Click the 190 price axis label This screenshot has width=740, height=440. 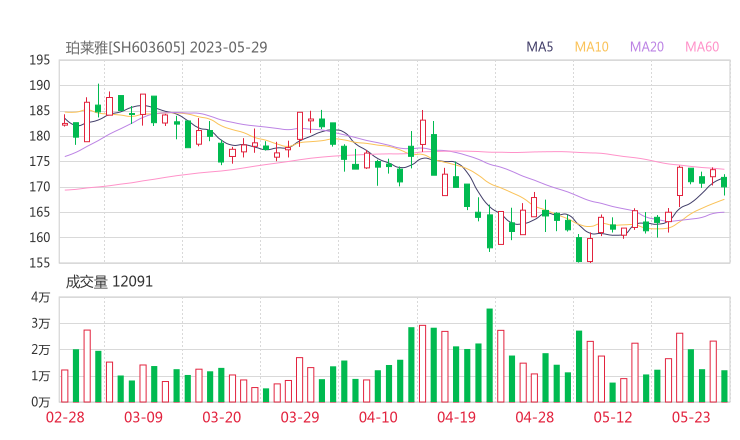click(40, 85)
